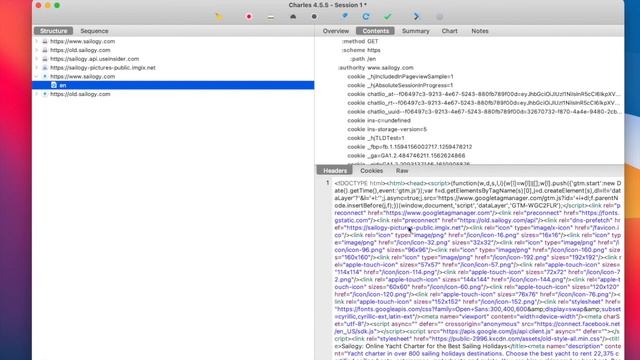Toggle recording with the red record button
The image size is (640, 360).
pos(249,17)
